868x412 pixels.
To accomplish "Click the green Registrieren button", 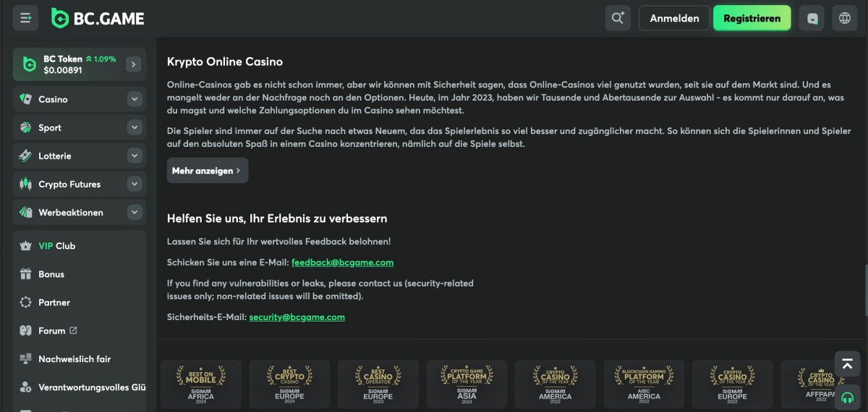I will pos(752,18).
